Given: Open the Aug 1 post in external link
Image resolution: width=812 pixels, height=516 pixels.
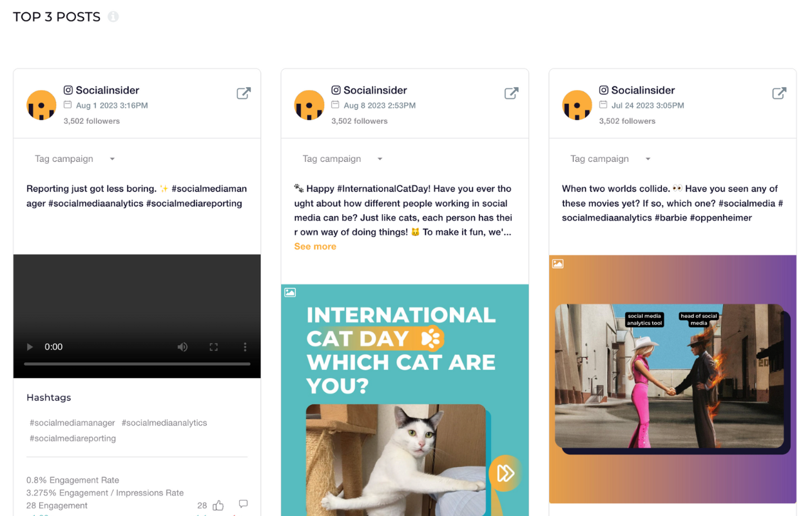Looking at the screenshot, I should pyautogui.click(x=244, y=93).
